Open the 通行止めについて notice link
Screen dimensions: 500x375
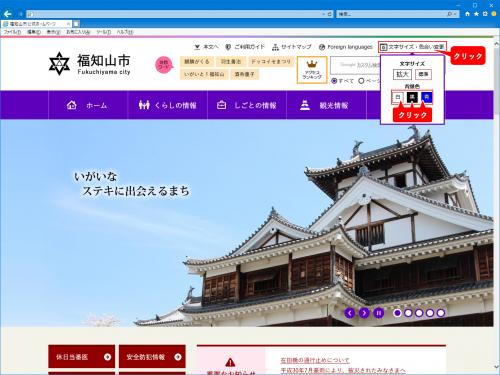[x=315, y=360]
